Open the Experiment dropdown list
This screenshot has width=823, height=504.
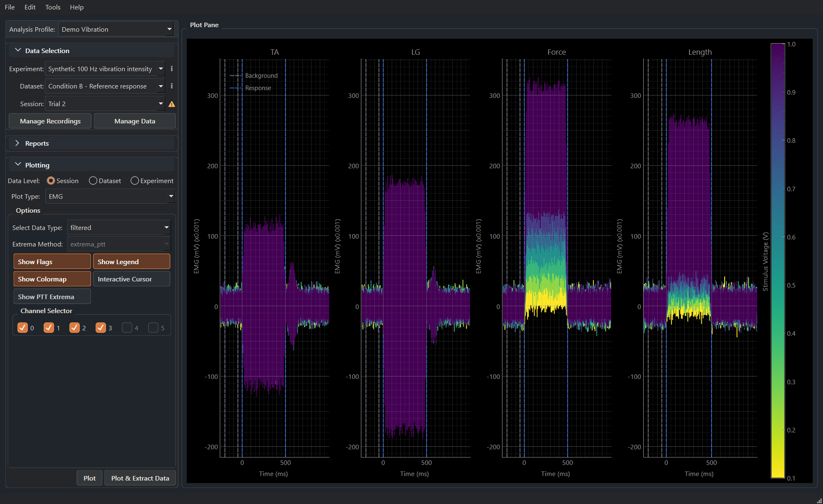tap(105, 69)
